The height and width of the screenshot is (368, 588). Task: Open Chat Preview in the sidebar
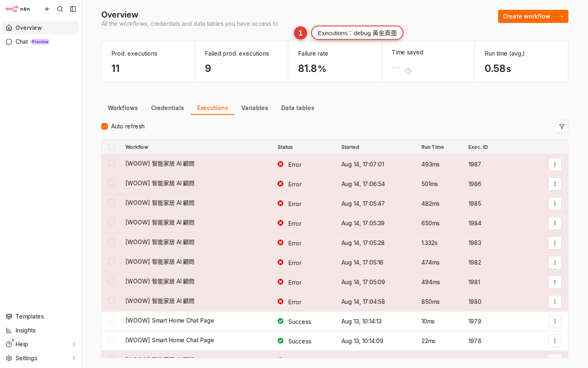click(40, 42)
